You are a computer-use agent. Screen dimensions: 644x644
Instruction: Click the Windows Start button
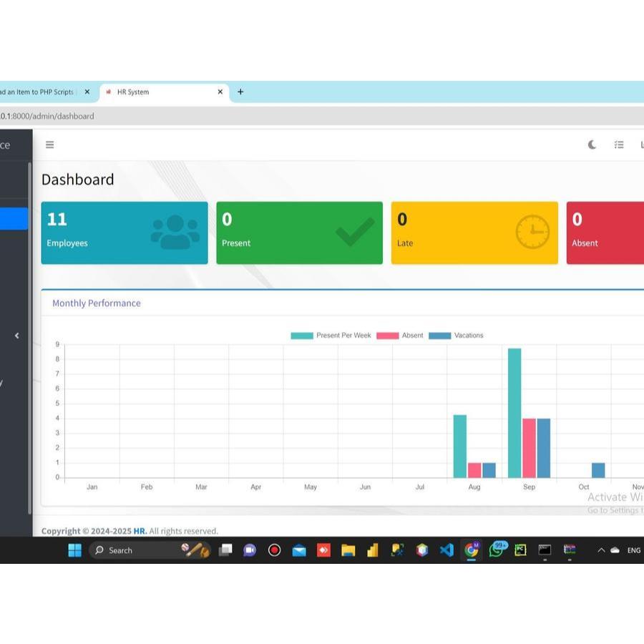[74, 550]
